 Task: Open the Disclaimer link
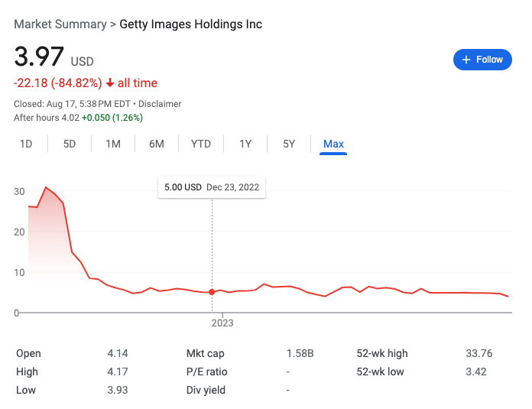[161, 104]
